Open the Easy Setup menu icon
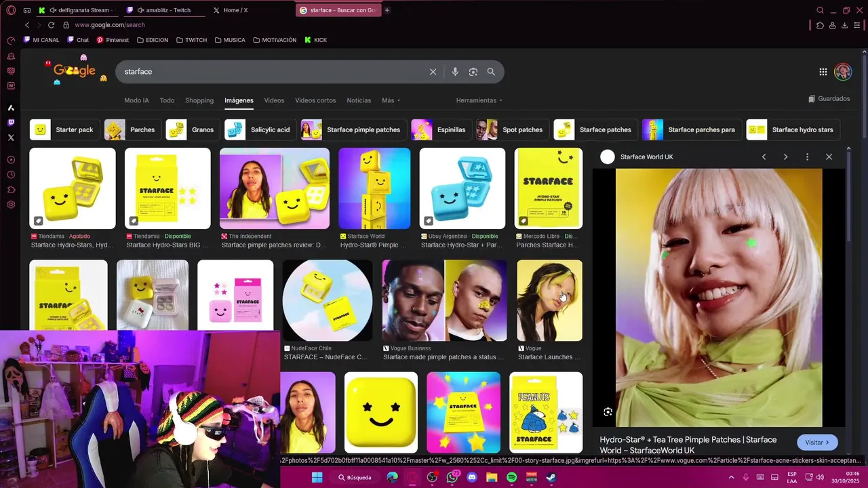 (857, 25)
